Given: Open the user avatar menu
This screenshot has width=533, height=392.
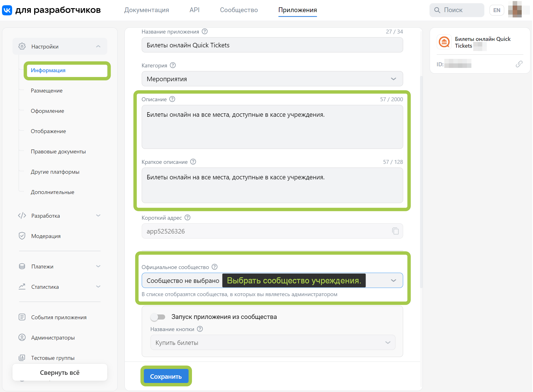Looking at the screenshot, I should pyautogui.click(x=515, y=10).
